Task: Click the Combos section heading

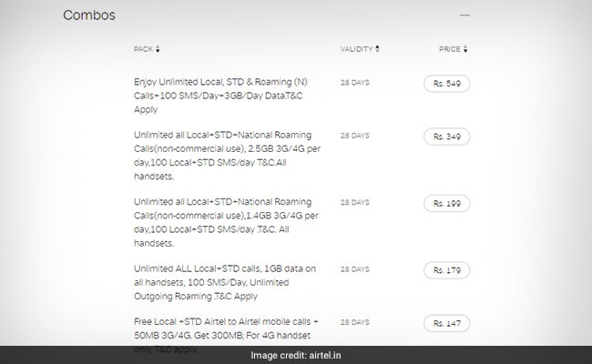Action: 89,15
